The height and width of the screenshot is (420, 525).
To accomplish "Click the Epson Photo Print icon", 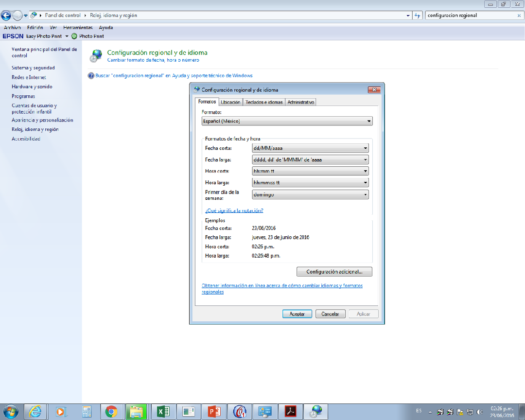I will click(x=74, y=36).
